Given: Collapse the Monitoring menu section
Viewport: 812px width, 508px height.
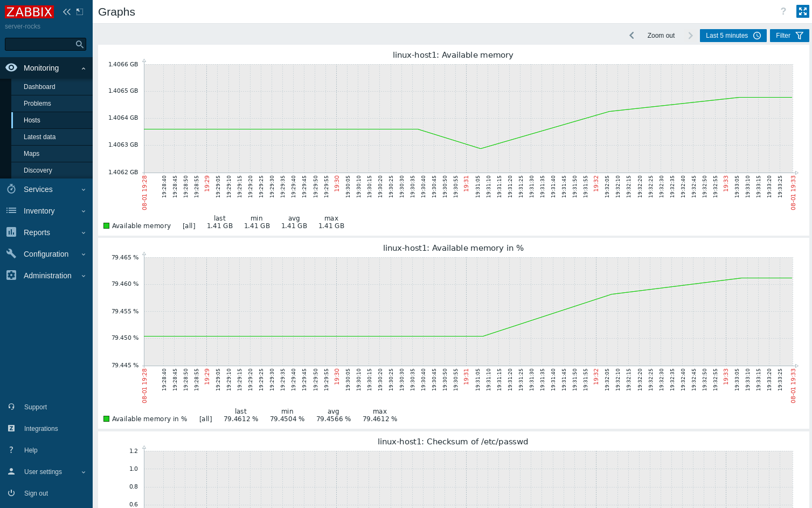Looking at the screenshot, I should [84, 68].
